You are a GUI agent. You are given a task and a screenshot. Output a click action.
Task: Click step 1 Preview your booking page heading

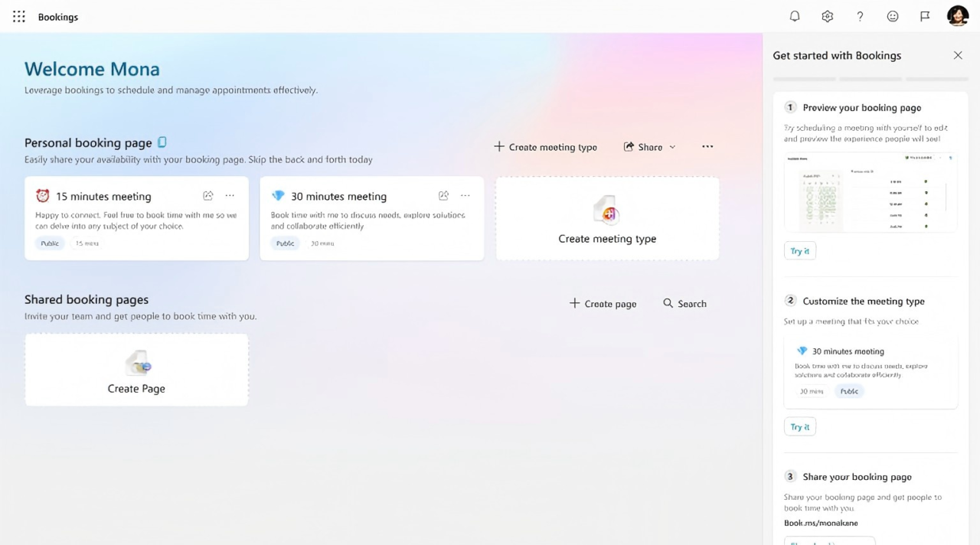862,108
